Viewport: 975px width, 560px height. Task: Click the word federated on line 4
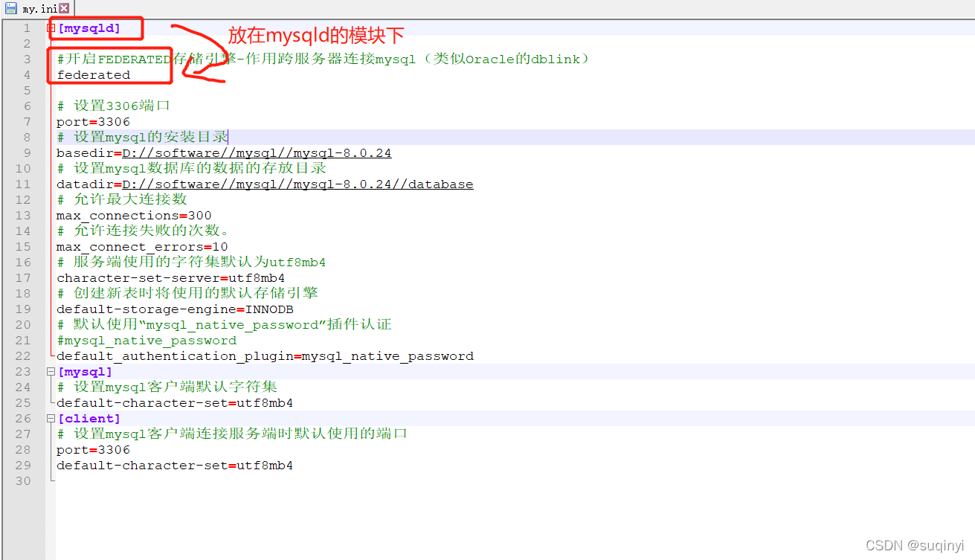94,75
